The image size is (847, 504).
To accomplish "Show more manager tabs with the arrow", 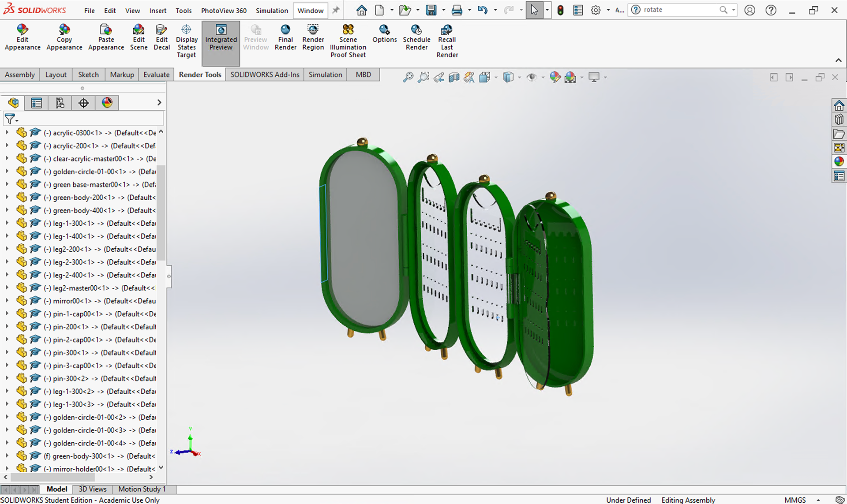I will click(x=159, y=103).
